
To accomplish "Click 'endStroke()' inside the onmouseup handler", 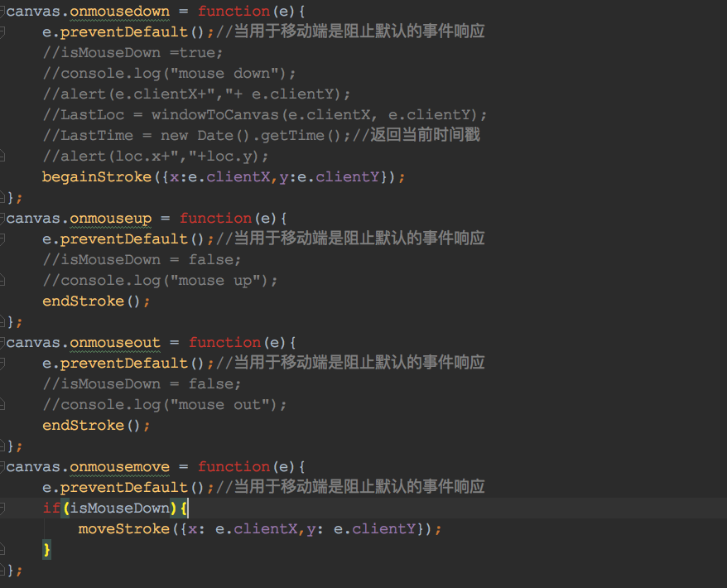I will 91,301.
